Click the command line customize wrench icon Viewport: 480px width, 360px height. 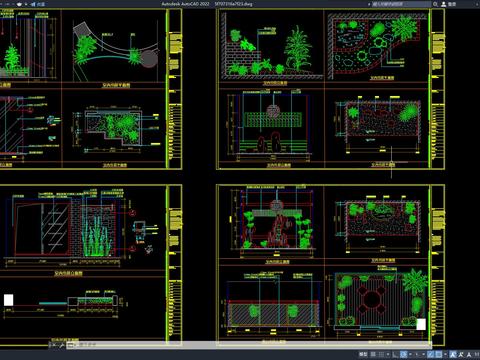point(62,345)
